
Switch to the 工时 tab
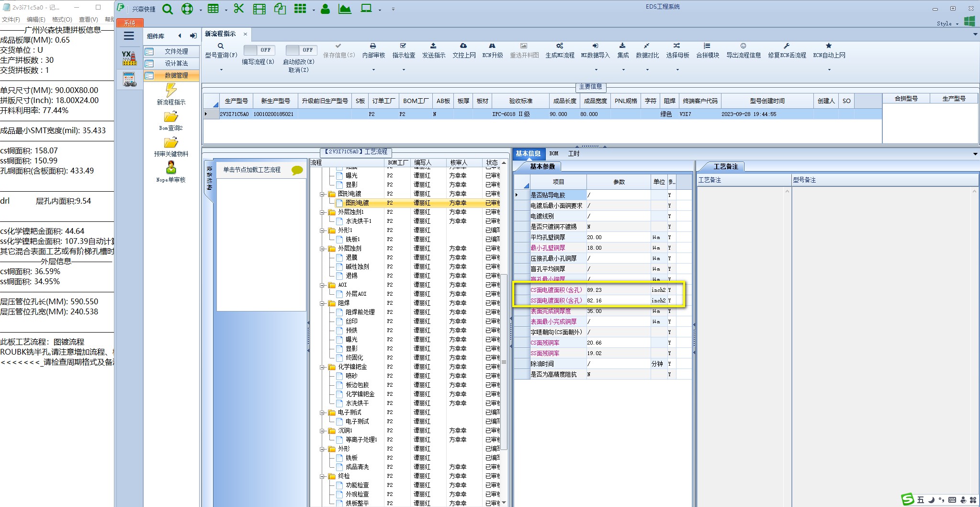coord(574,153)
